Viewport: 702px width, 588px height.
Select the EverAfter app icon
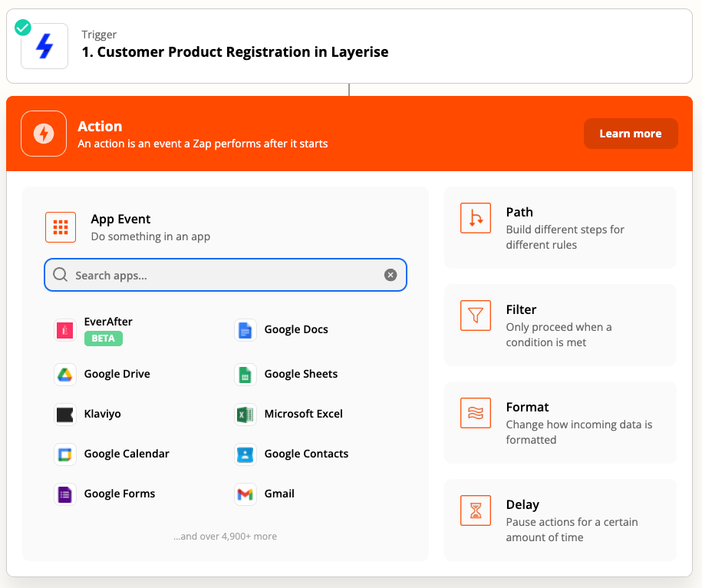click(64, 330)
